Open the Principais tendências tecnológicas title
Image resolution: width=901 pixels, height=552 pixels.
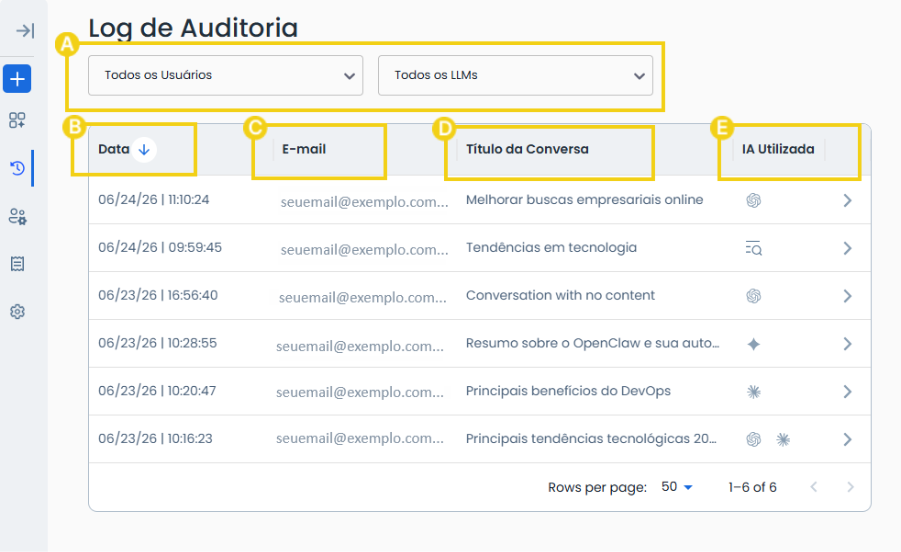[591, 438]
